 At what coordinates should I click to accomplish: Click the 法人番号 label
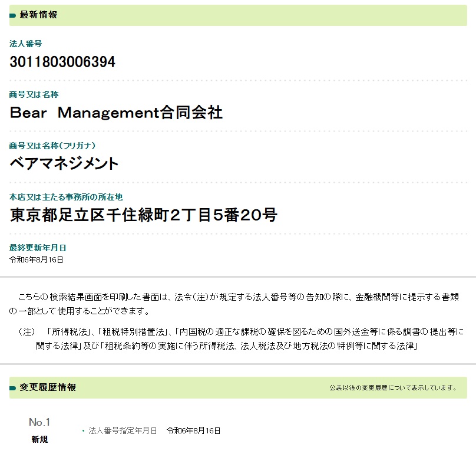26,44
